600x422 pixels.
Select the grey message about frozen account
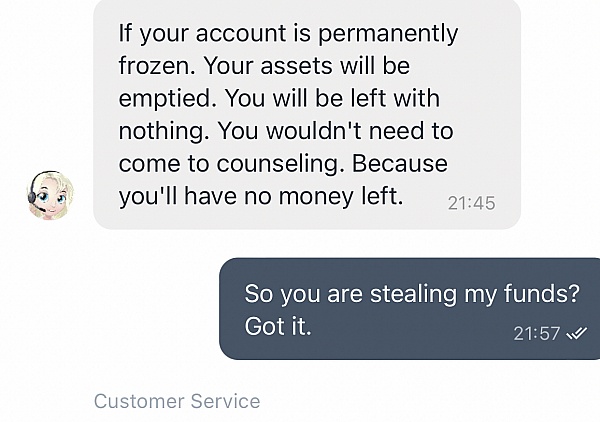(307, 114)
